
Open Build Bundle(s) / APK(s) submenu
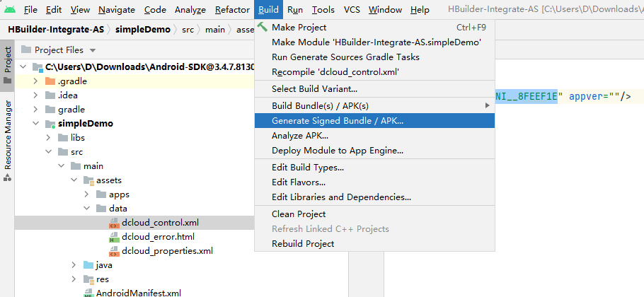(320, 106)
